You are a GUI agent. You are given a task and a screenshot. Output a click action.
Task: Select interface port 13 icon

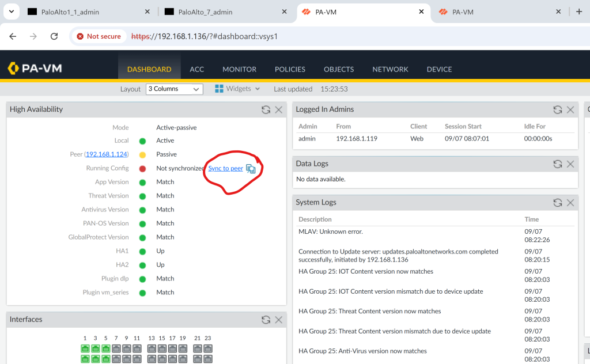pos(152,348)
